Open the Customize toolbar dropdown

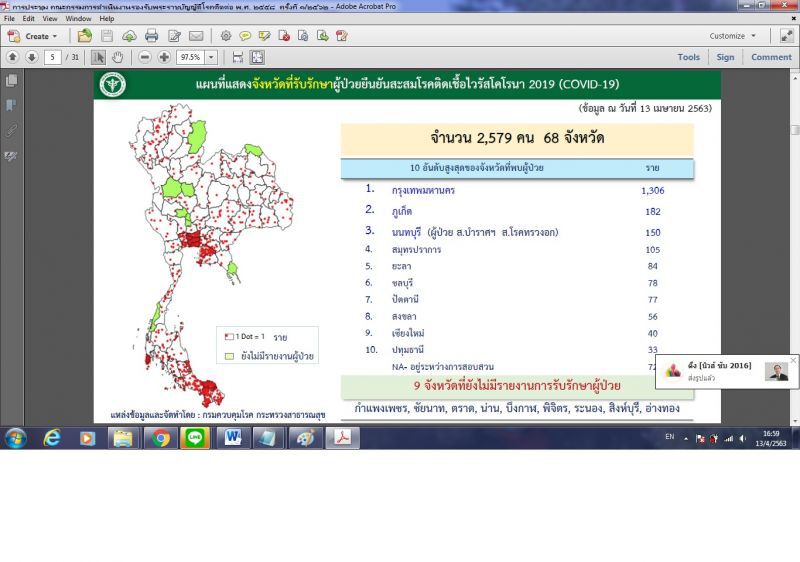pos(732,36)
